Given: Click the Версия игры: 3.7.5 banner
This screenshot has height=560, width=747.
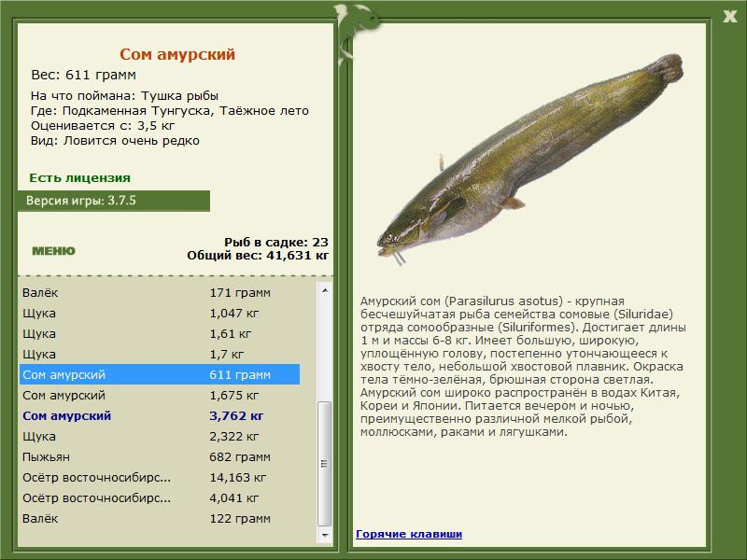Looking at the screenshot, I should point(113,201).
